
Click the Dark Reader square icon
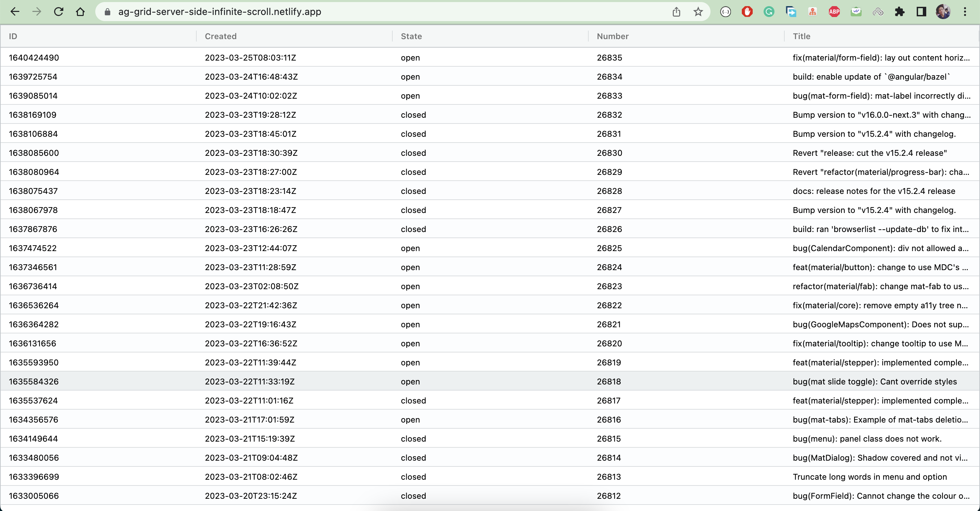tap(921, 12)
